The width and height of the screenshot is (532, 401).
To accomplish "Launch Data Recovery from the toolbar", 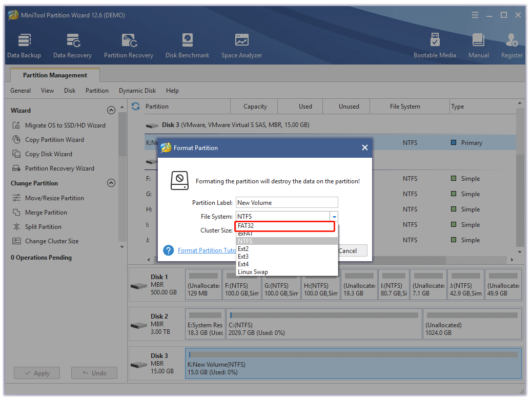I will [72, 46].
